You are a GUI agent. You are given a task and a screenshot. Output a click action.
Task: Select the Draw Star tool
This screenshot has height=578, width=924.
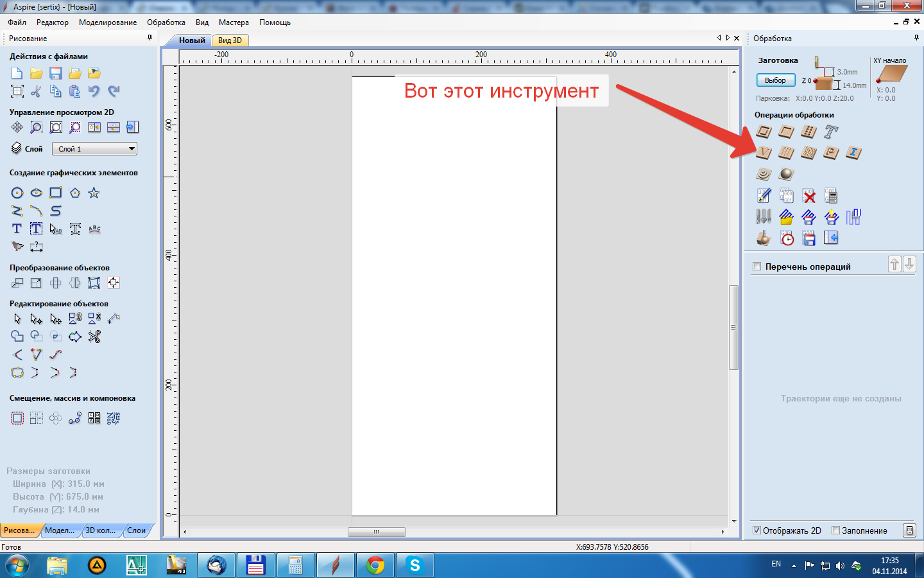pyautogui.click(x=94, y=193)
